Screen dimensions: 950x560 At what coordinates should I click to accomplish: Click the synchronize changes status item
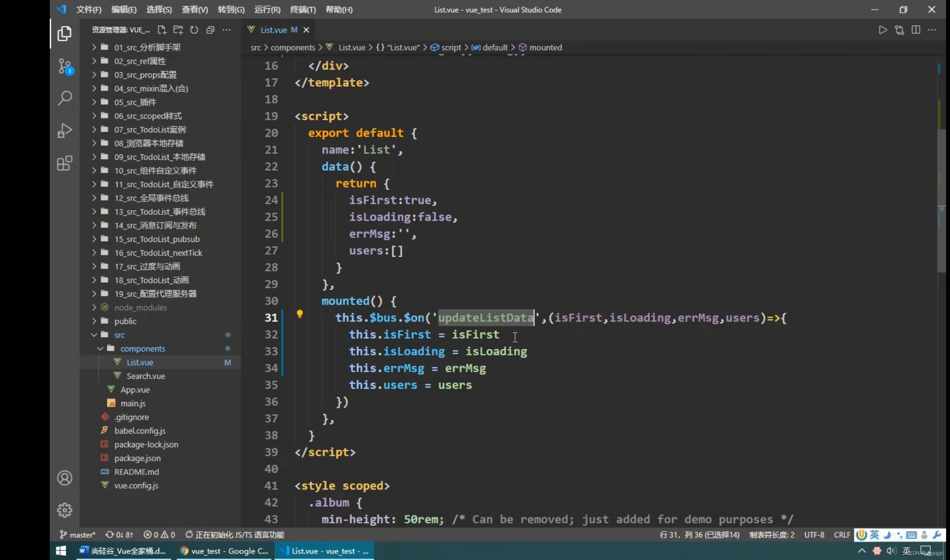pos(119,535)
